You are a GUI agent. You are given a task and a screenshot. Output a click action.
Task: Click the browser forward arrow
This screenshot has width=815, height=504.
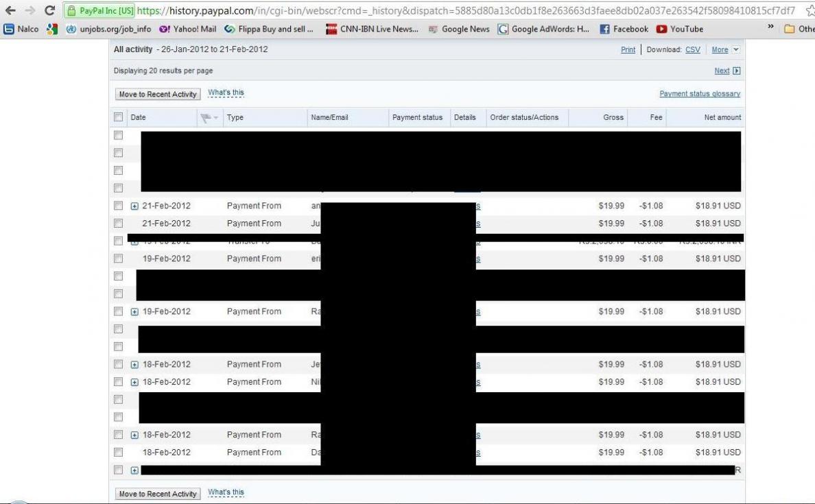coord(30,10)
